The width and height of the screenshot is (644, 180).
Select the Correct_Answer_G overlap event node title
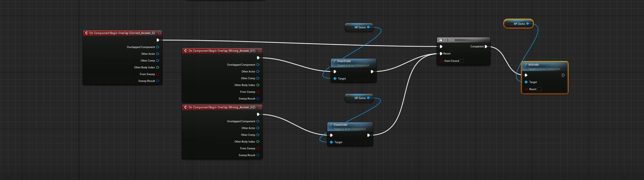[x=122, y=33]
